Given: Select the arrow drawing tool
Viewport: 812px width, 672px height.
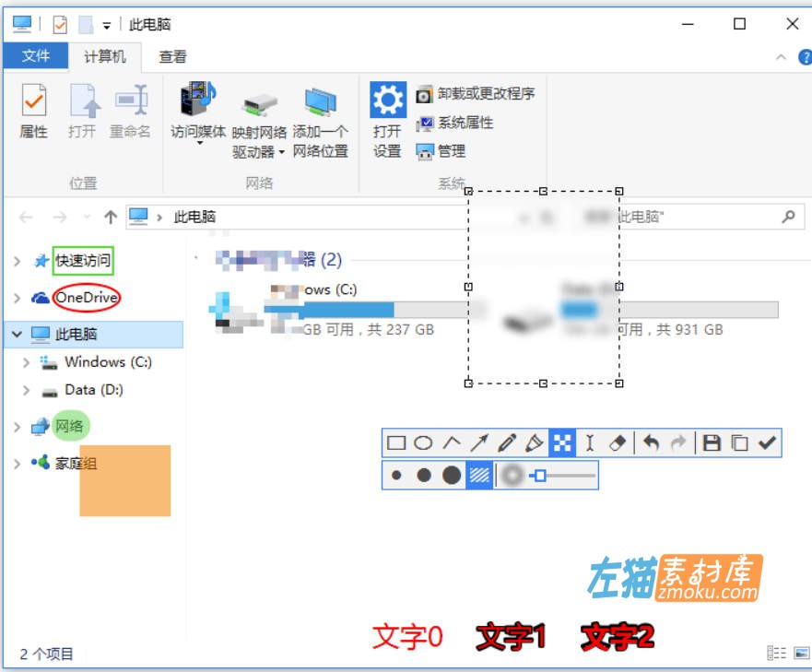Looking at the screenshot, I should (x=477, y=442).
